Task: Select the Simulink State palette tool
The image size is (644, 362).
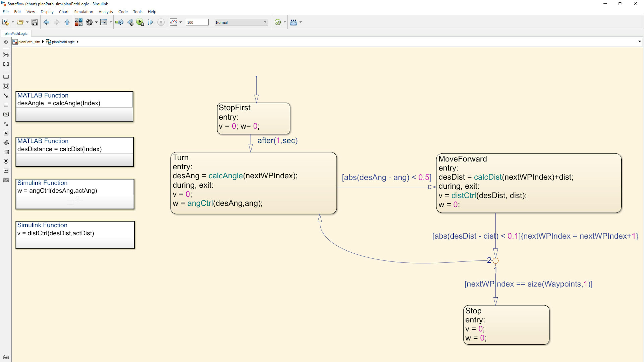Action: (x=6, y=114)
